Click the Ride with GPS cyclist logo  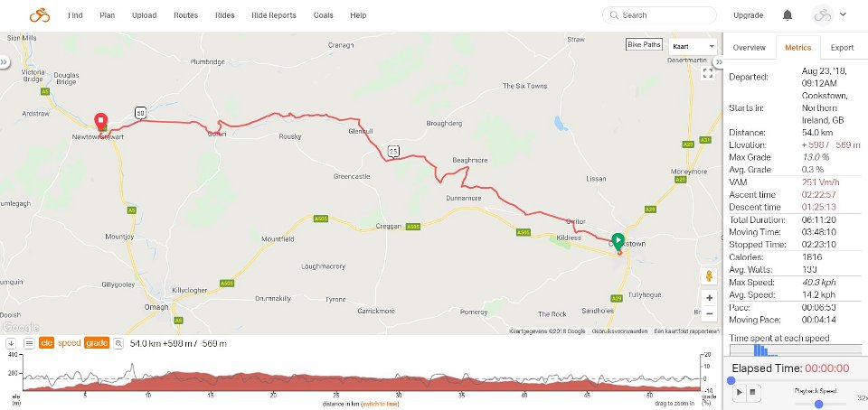39,15
